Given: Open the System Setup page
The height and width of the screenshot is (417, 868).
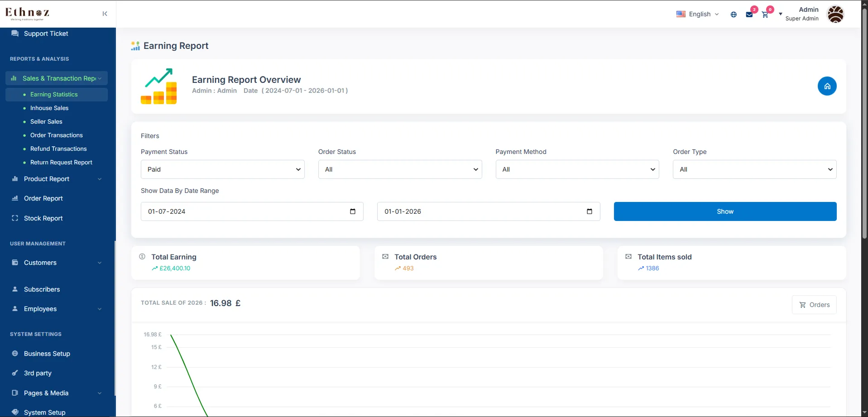Looking at the screenshot, I should [x=44, y=412].
